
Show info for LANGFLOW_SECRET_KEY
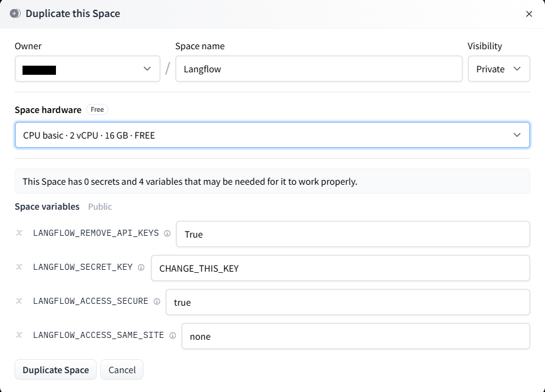coord(141,267)
